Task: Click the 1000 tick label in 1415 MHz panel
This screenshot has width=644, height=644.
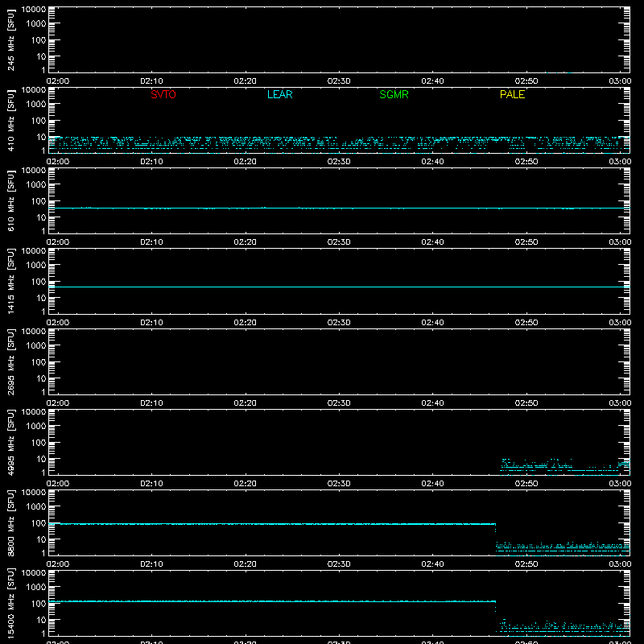Action: tap(36, 266)
